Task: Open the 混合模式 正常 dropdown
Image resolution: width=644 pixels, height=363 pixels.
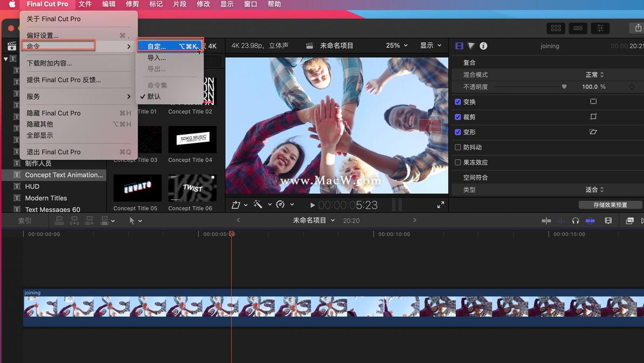Action: pos(594,75)
